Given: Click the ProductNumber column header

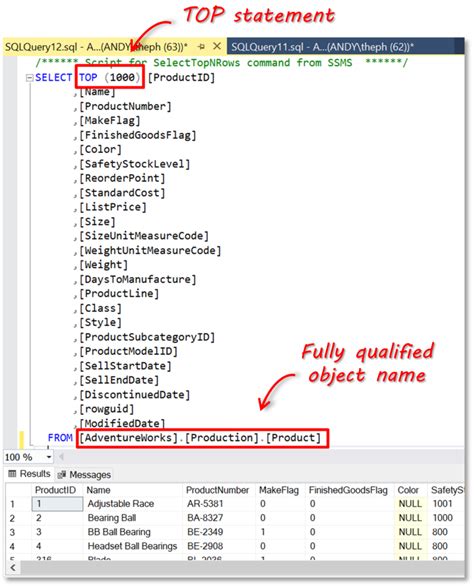Looking at the screenshot, I should coord(218,490).
